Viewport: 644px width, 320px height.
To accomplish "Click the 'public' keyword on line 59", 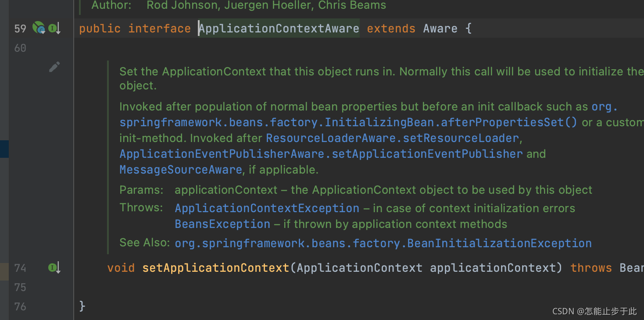I will (x=100, y=28).
